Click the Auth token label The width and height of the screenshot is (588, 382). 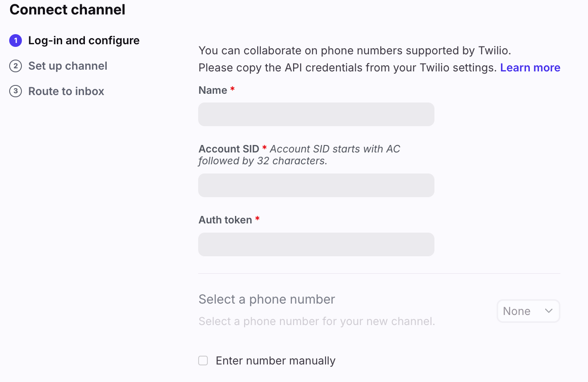tap(225, 220)
